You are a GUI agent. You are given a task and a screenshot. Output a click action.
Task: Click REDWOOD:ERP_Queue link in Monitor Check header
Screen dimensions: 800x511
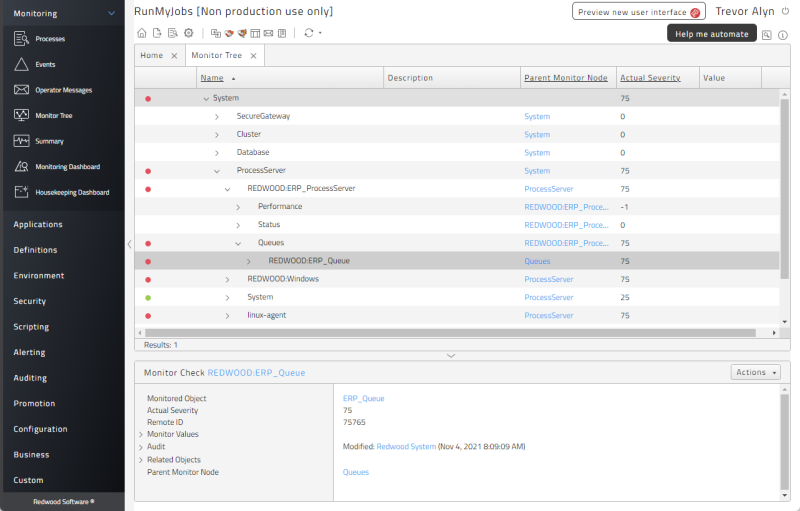click(256, 373)
